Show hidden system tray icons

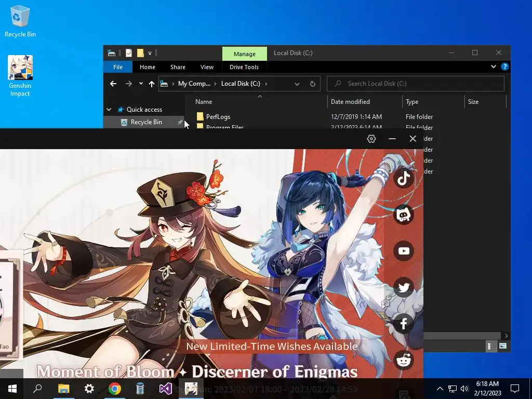pos(440,389)
